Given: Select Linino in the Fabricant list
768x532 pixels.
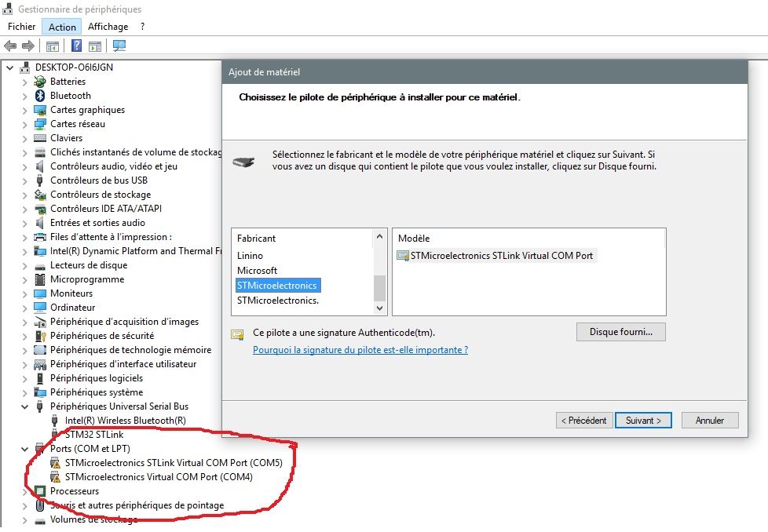Looking at the screenshot, I should coord(250,256).
